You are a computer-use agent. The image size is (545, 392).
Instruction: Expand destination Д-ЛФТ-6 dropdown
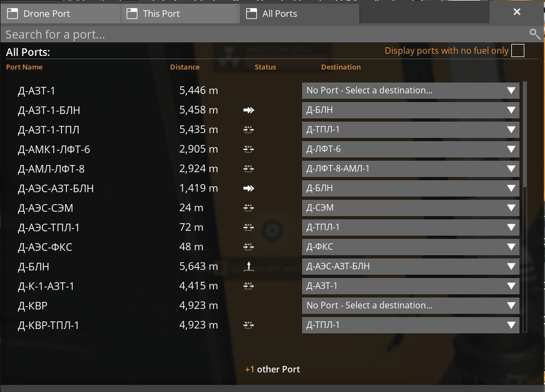pos(410,149)
